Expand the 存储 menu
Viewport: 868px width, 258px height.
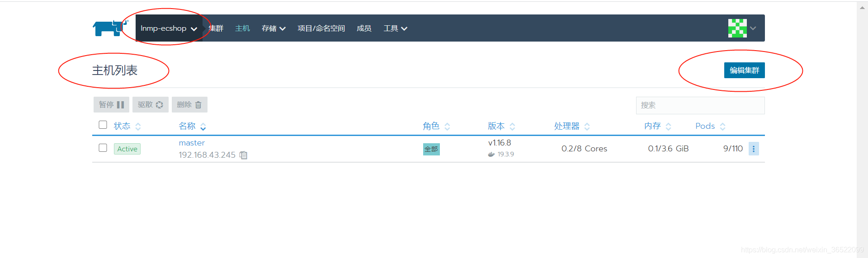coord(274,28)
